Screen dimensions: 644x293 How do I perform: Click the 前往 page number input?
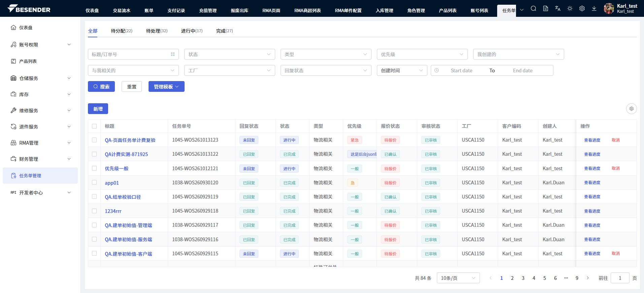(x=620, y=278)
